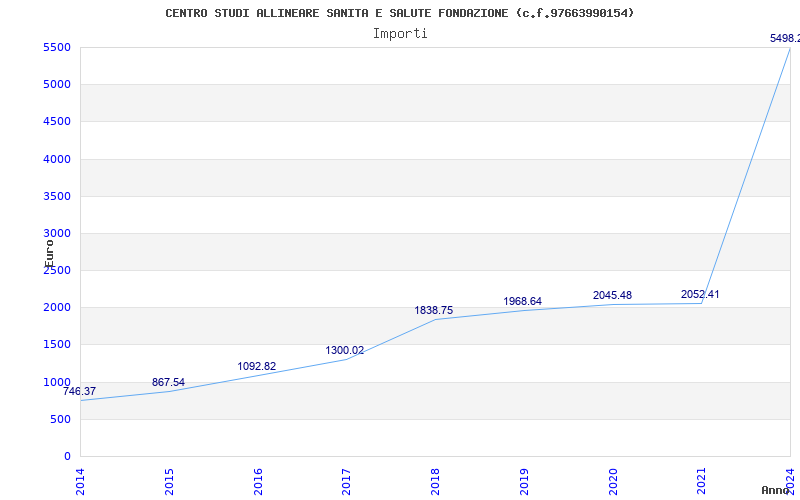Viewport: 800px width, 500px height.
Task: Click the Anno x-axis title
Action: click(x=775, y=490)
